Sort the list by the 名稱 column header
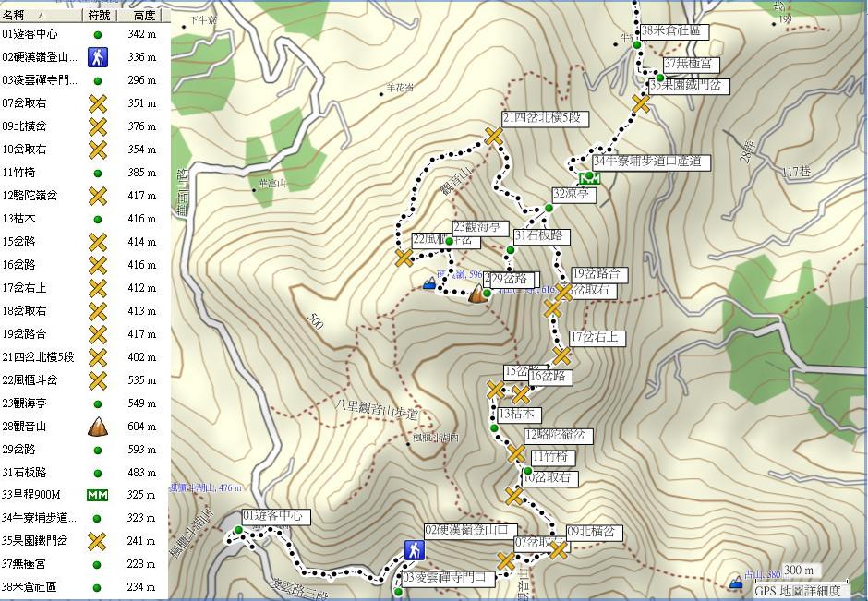868x601 pixels. coord(42,16)
